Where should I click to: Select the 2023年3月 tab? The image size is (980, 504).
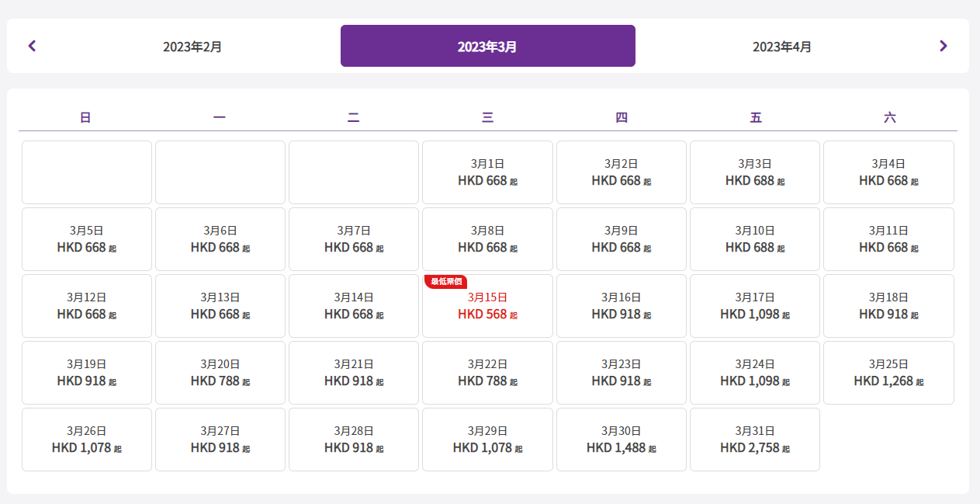click(487, 47)
